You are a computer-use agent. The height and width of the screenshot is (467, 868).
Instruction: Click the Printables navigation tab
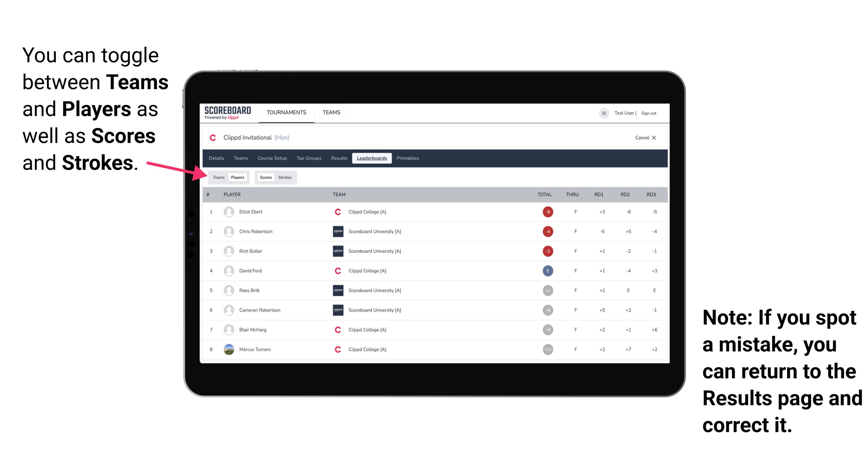408,158
